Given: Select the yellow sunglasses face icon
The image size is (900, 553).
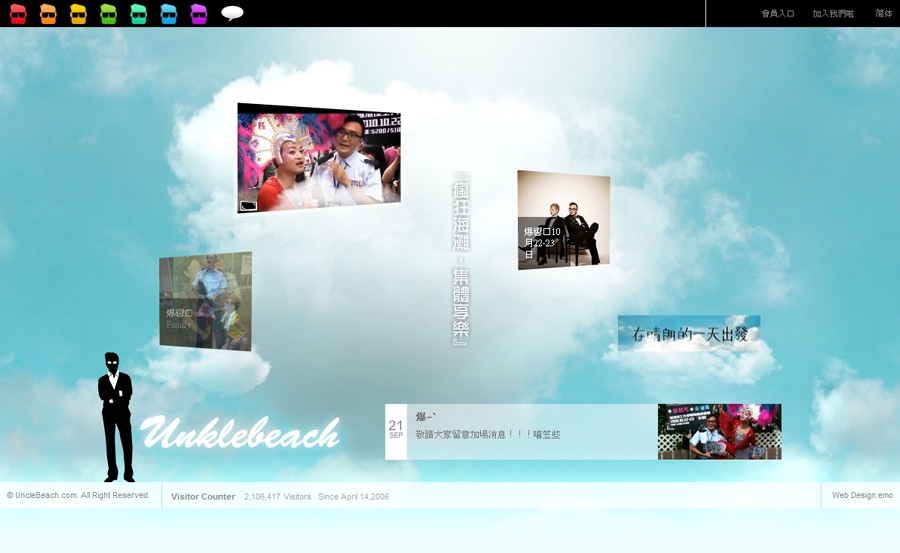Looking at the screenshot, I should (x=78, y=14).
